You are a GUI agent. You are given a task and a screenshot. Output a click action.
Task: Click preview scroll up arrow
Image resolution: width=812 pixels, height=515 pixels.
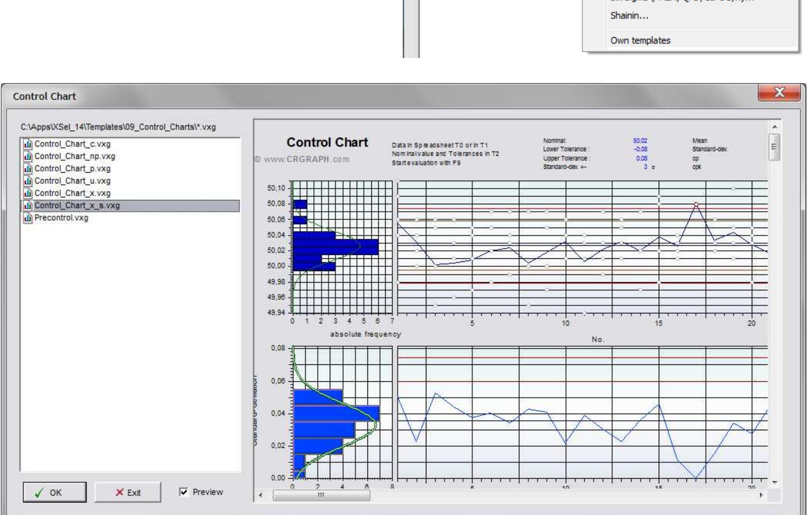[x=775, y=127]
